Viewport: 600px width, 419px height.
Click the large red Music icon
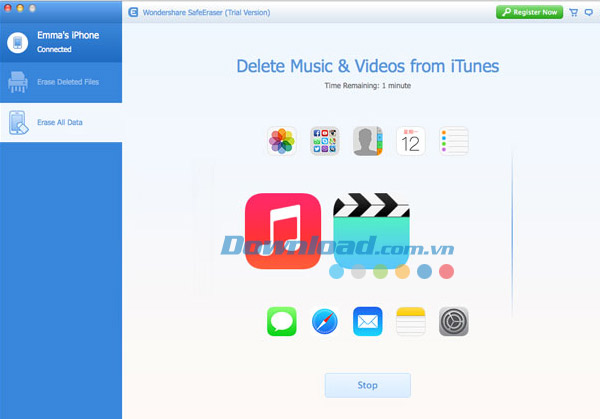(x=283, y=231)
